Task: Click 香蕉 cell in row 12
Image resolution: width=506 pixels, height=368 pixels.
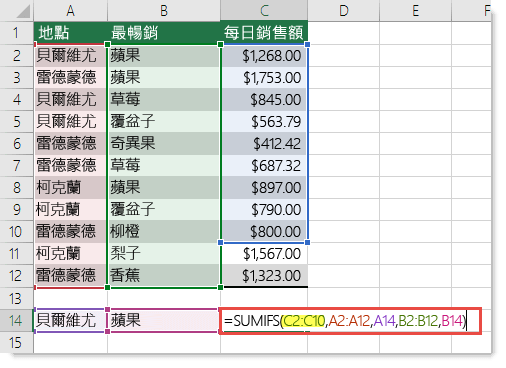Action: pos(164,276)
